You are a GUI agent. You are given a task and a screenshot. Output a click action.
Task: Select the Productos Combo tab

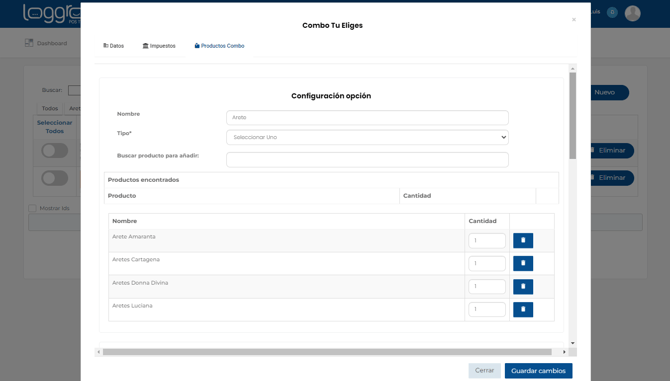tap(219, 46)
